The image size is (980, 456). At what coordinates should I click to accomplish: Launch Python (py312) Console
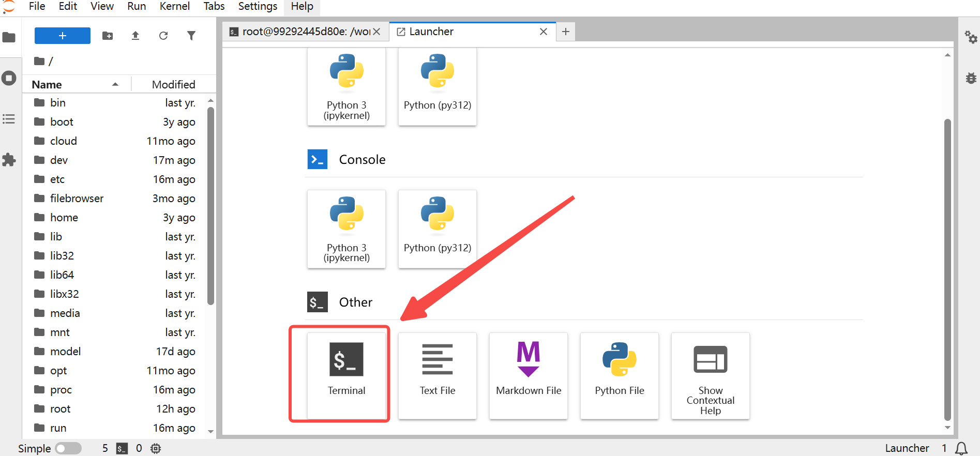[x=437, y=229]
